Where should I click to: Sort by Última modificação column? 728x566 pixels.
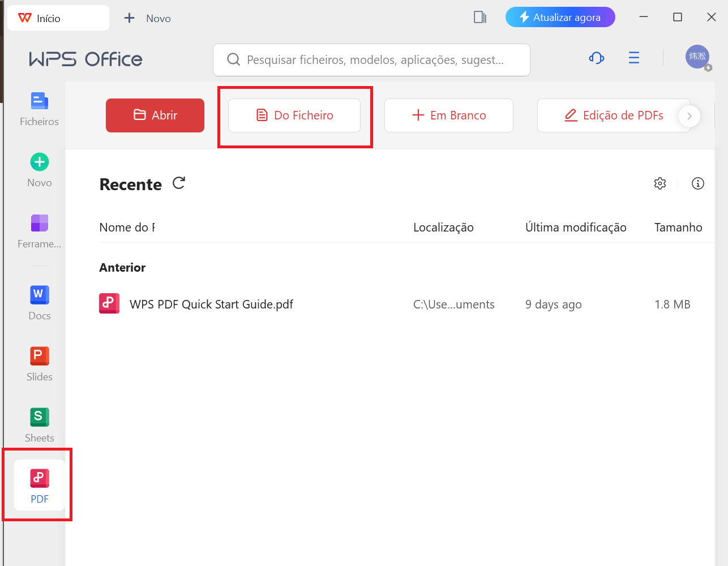(x=576, y=228)
